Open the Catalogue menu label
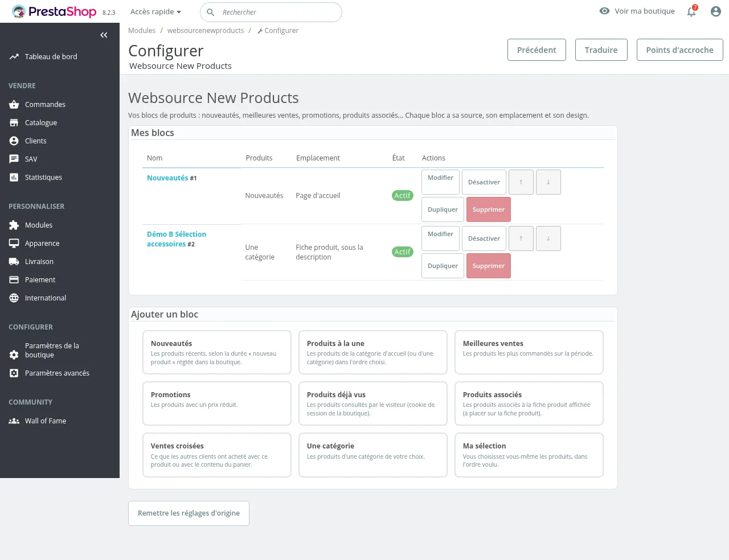This screenshot has width=729, height=560. tap(41, 123)
